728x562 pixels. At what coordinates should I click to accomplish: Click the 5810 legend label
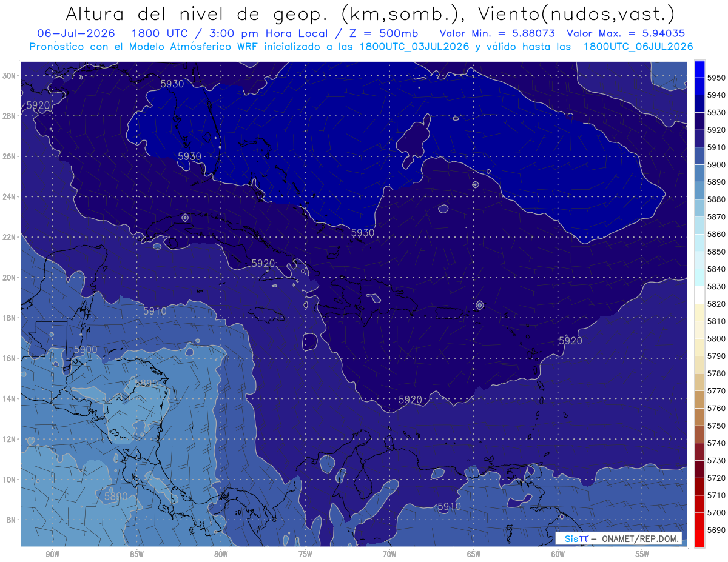[716, 321]
